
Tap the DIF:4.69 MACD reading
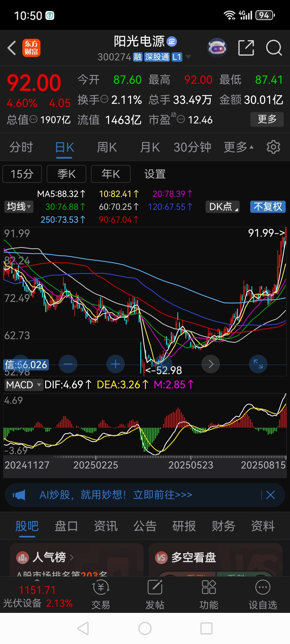pos(68,385)
